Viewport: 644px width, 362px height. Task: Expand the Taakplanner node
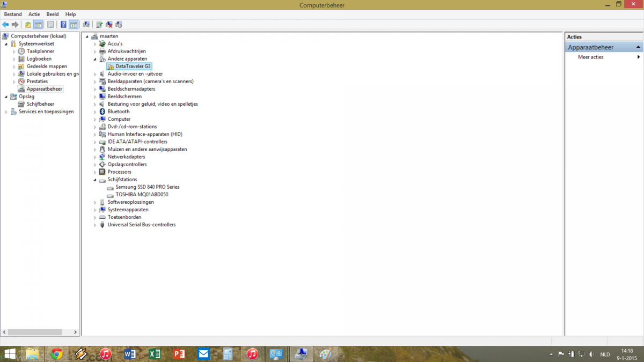[x=14, y=51]
